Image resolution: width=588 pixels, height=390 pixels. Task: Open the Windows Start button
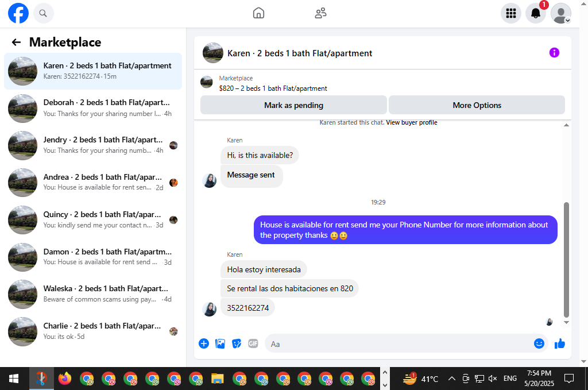tap(14, 379)
